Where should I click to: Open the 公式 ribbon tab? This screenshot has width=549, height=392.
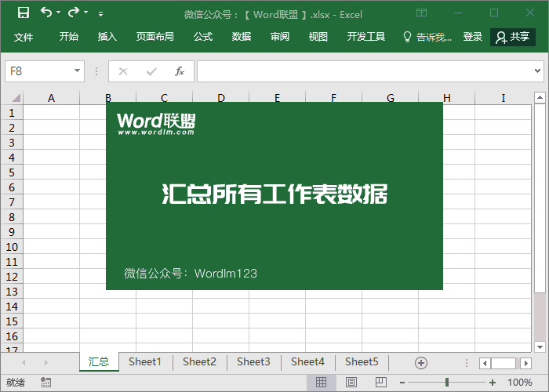[x=203, y=37]
